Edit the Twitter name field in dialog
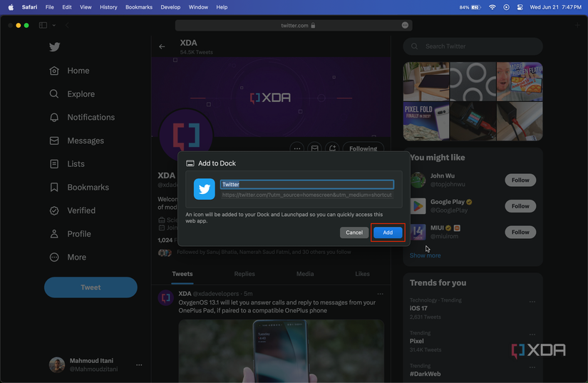Viewport: 588px width, 383px height. coord(307,184)
